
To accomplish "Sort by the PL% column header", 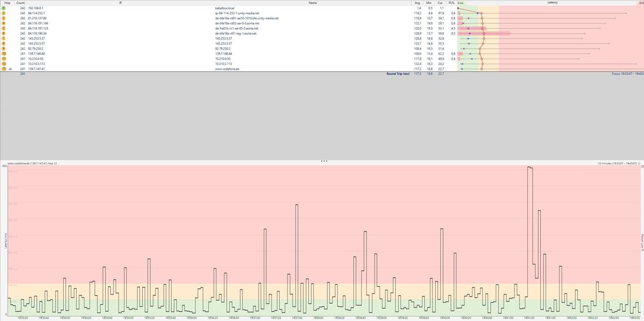I will [x=452, y=3].
